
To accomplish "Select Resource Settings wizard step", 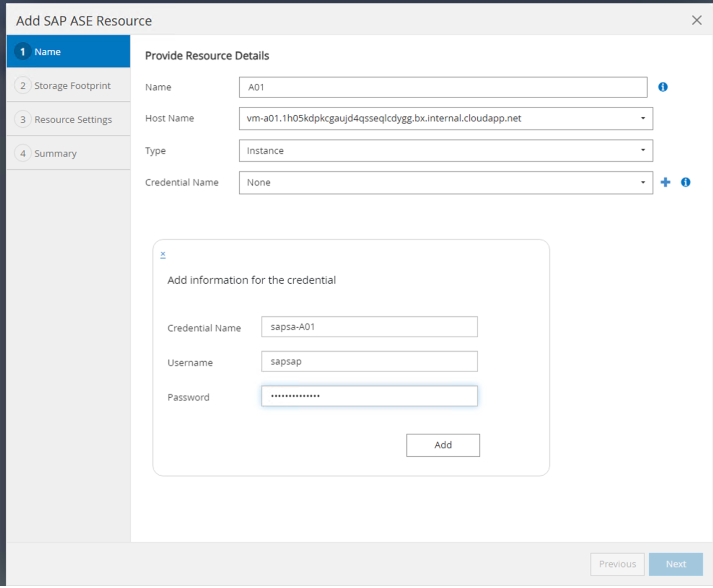I will click(73, 120).
